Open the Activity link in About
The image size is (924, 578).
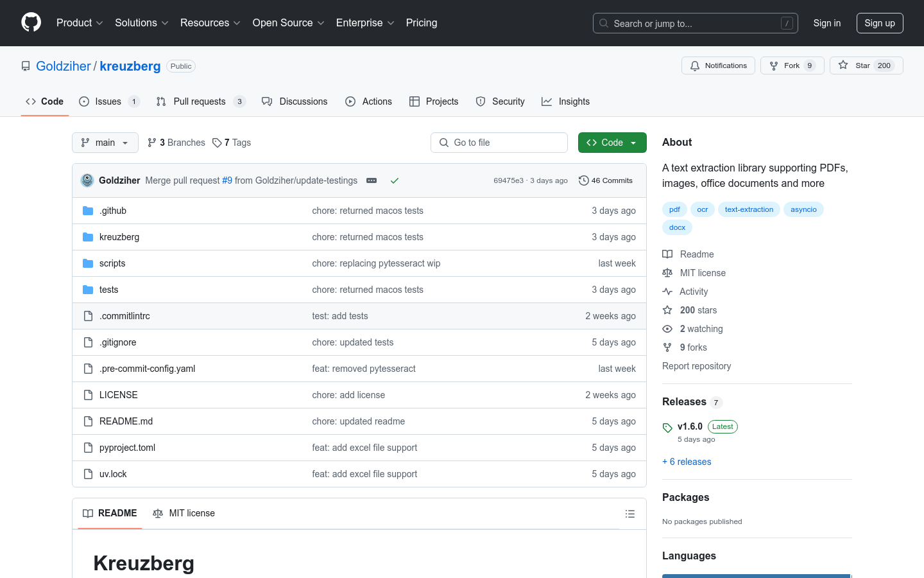point(685,292)
